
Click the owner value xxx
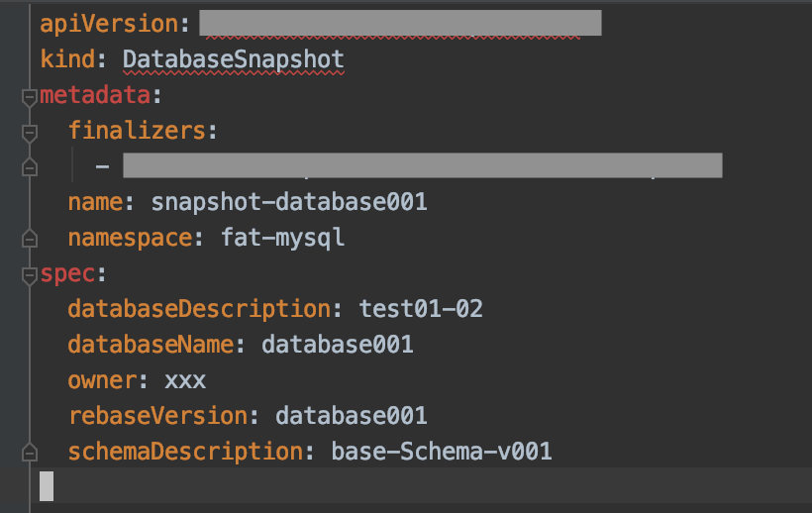[x=185, y=381]
